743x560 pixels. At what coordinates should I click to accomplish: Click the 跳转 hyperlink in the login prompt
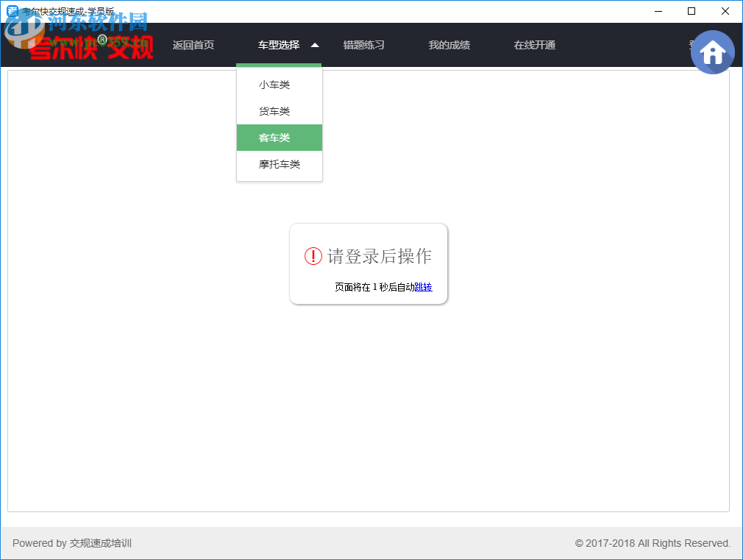[422, 286]
